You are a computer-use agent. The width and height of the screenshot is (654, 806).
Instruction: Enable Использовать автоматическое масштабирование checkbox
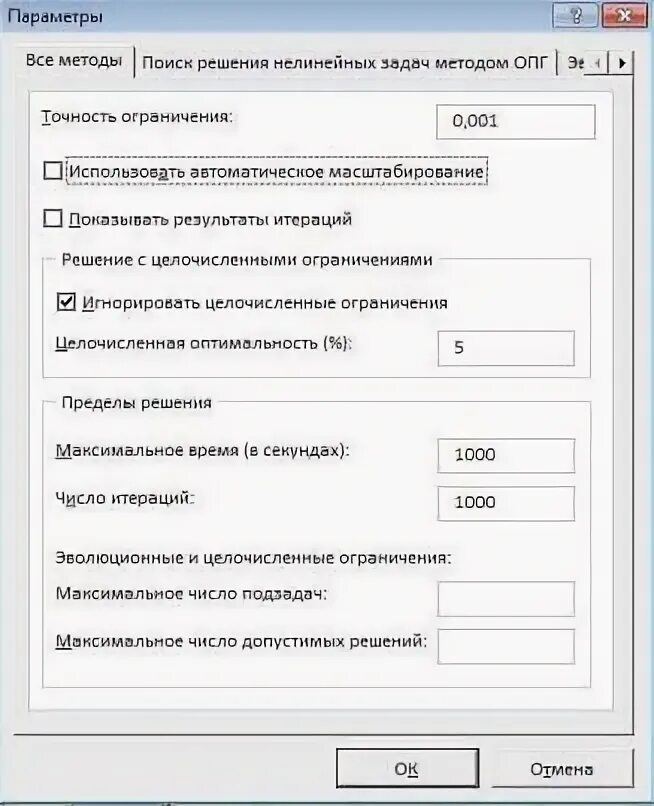[x=53, y=171]
